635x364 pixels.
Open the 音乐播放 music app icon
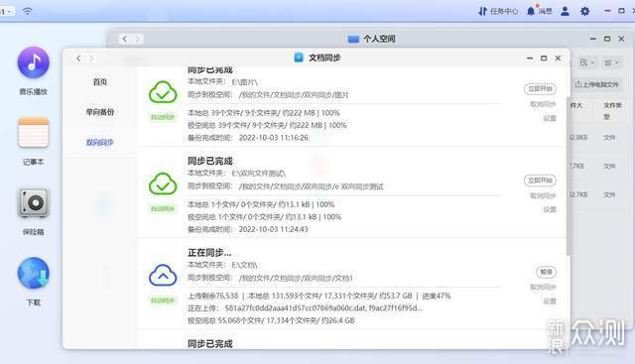coord(33,62)
